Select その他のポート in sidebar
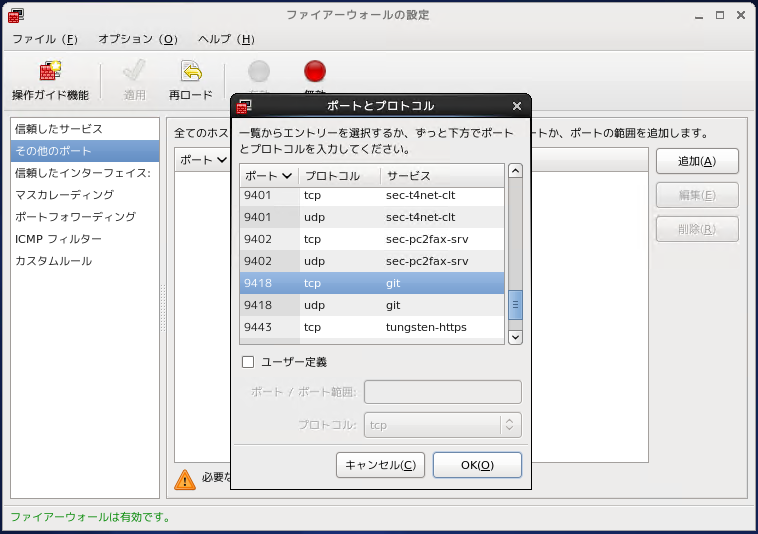This screenshot has width=758, height=534. (x=85, y=151)
